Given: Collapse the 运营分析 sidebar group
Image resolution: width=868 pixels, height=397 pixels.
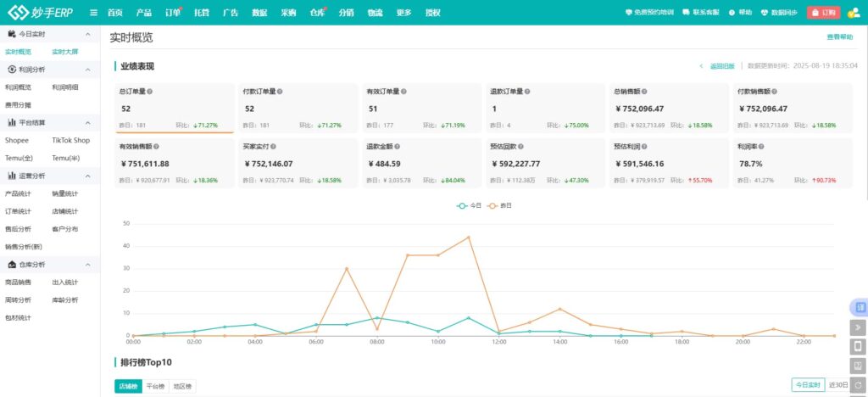Looking at the screenshot, I should pos(88,176).
